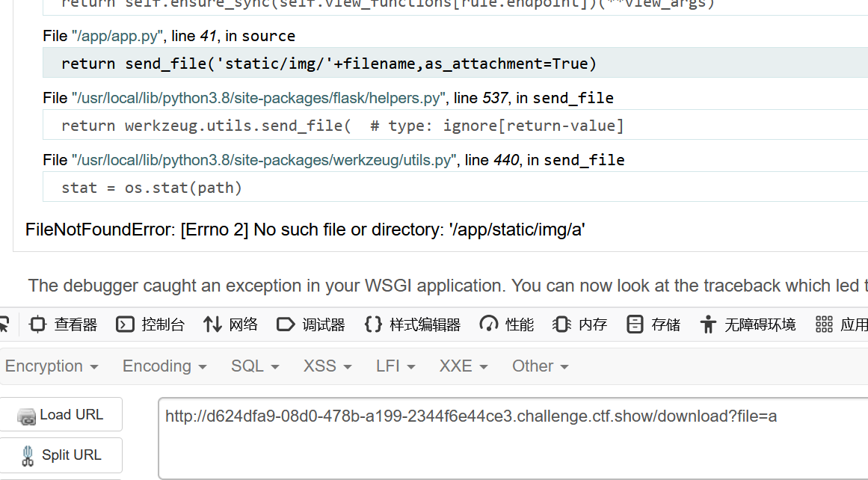Screen dimensions: 868x480
Task: Expand the Encryption dropdown menu
Action: pyautogui.click(x=52, y=366)
